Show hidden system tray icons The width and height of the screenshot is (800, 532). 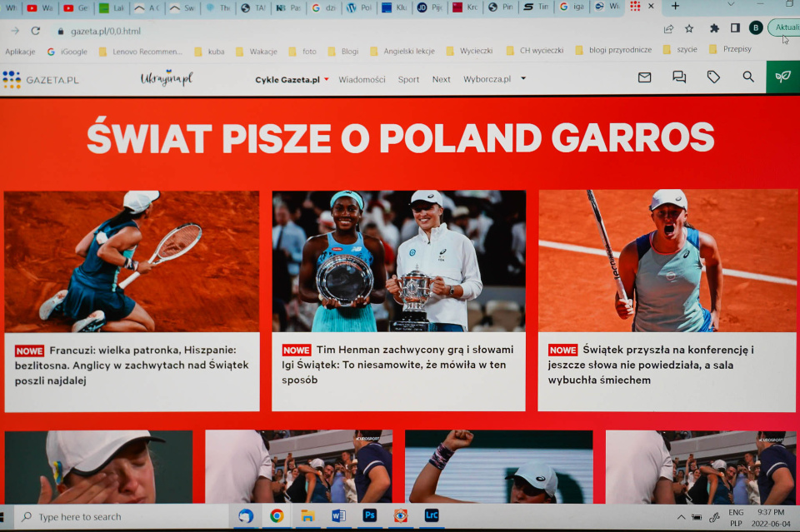(681, 517)
